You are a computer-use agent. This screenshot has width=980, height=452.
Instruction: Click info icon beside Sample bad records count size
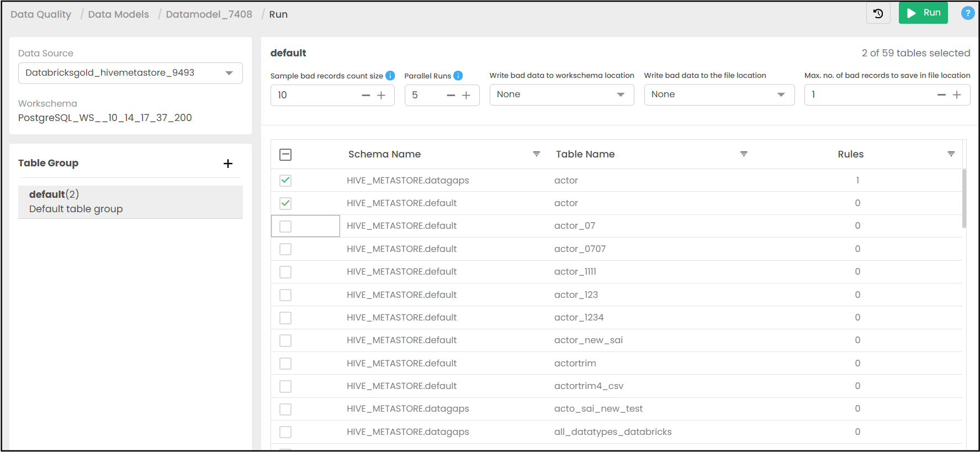coord(390,76)
